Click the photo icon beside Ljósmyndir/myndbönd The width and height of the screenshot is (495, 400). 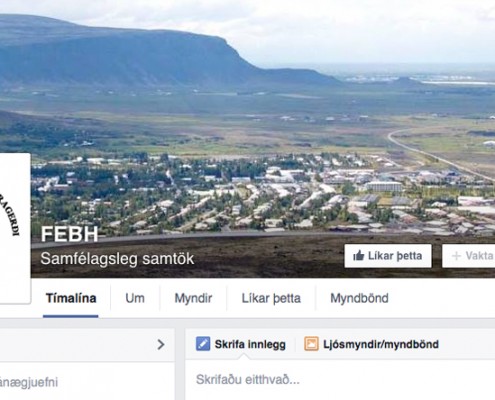click(x=311, y=344)
